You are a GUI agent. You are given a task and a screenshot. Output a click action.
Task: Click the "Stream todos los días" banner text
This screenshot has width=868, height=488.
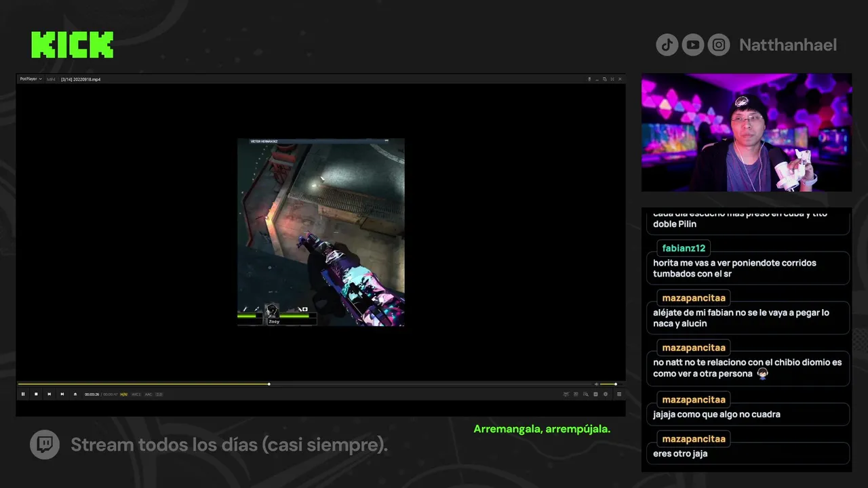coord(229,445)
